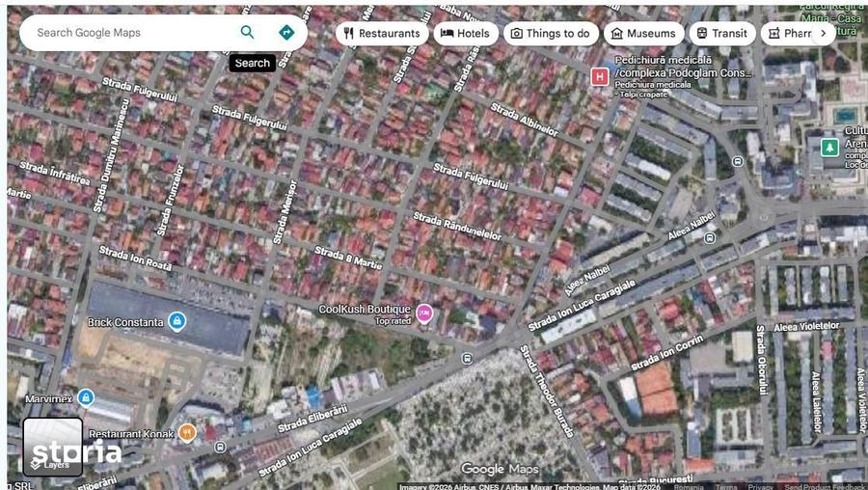The height and width of the screenshot is (490, 868).
Task: Click the magnifier search icon
Action: pyautogui.click(x=248, y=32)
